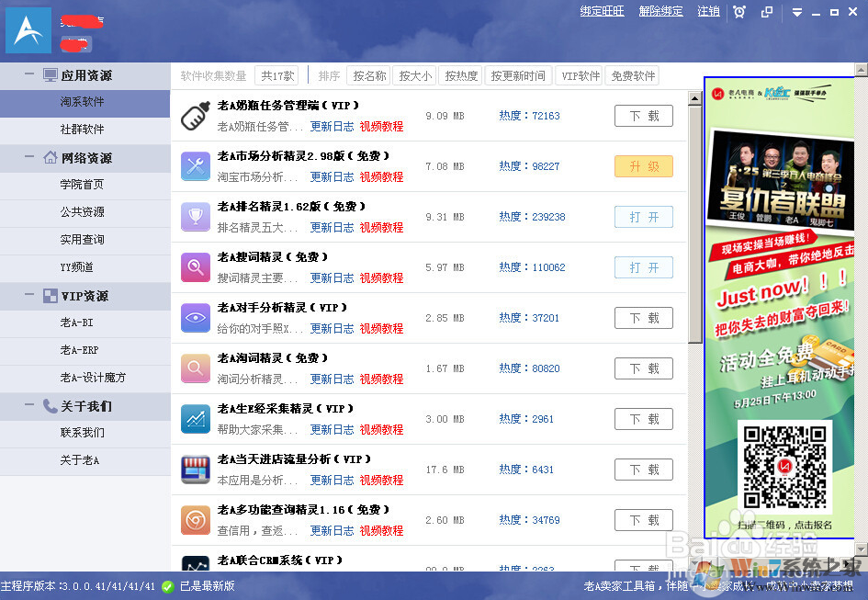Click 升级 for 老A市场分析精灵
Image resolution: width=868 pixels, height=600 pixels.
click(643, 166)
